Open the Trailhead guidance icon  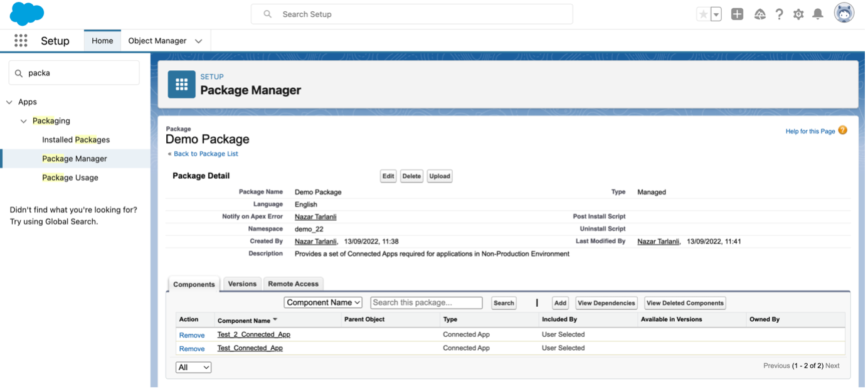pos(760,14)
